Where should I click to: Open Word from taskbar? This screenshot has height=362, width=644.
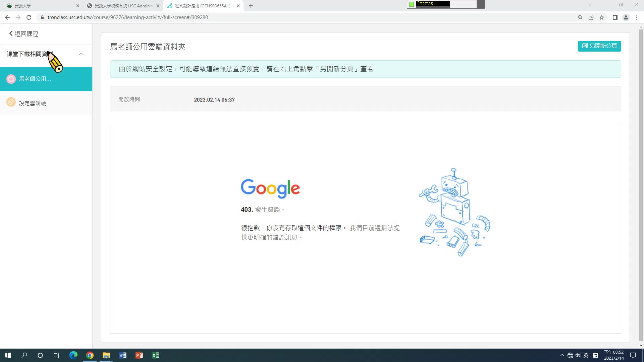(122, 355)
